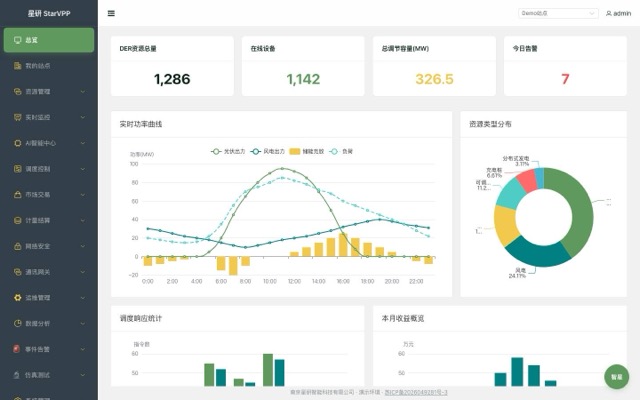
Task: Click the 我的站点 building icon
Action: pos(18,66)
